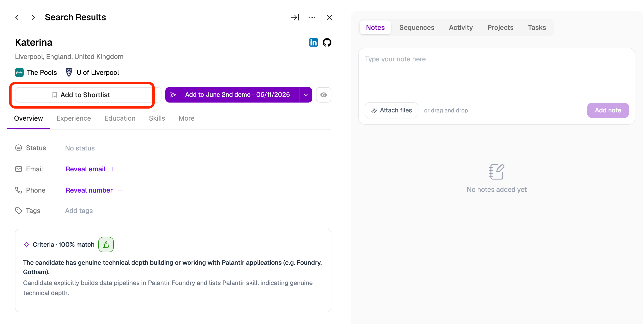Reveal Katerina's email address
The width and height of the screenshot is (644, 324).
click(x=85, y=169)
